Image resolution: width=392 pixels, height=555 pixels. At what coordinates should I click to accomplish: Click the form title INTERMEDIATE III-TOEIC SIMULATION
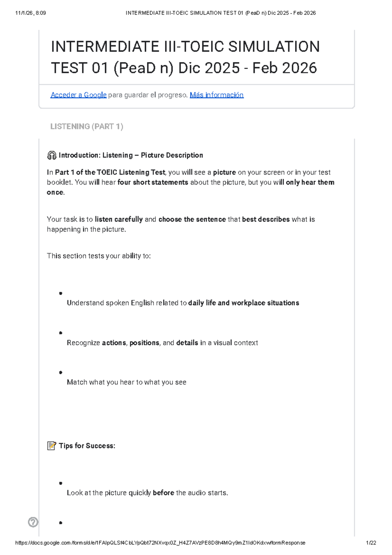pos(185,57)
